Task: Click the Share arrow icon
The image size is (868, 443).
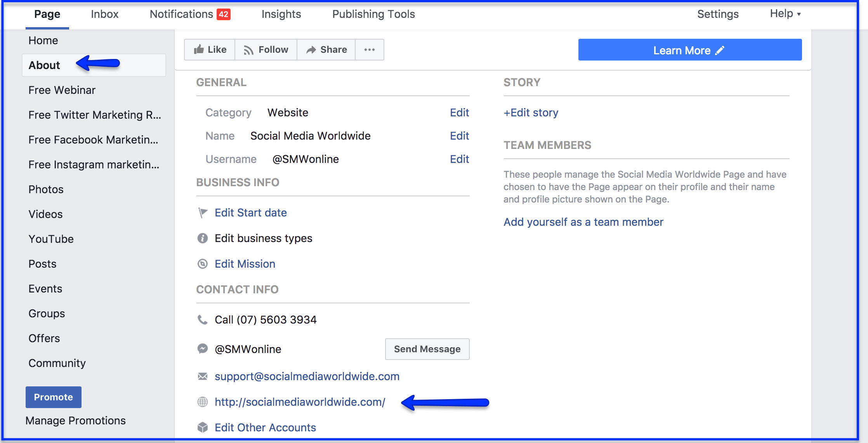Action: (x=311, y=50)
